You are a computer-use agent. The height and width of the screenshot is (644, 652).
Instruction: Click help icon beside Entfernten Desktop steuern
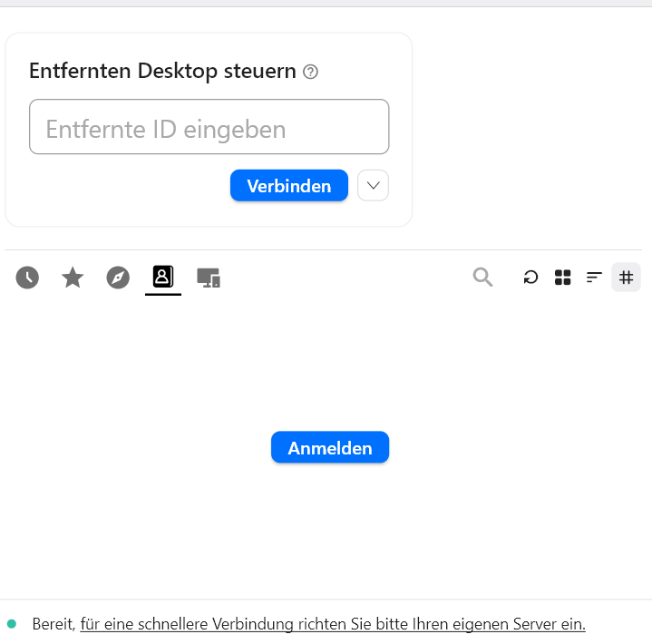tap(310, 72)
